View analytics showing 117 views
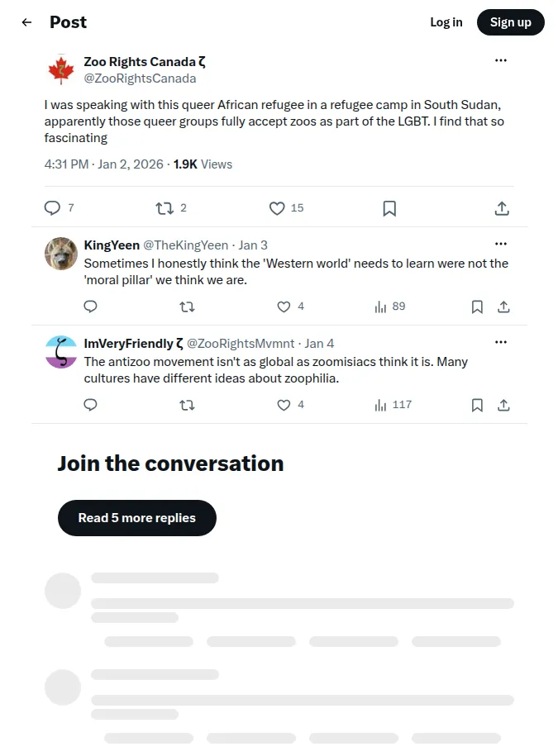This screenshot has width=558, height=756. 393,405
